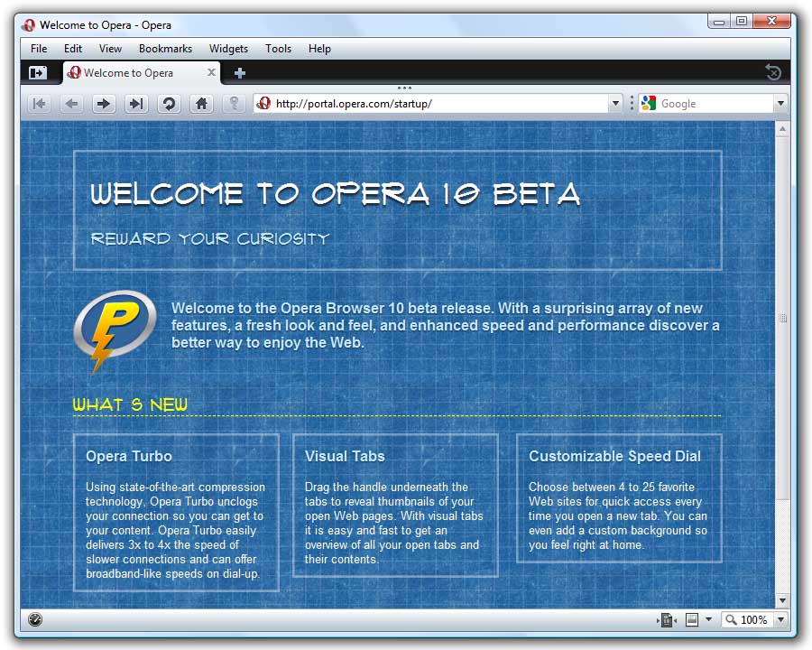Image resolution: width=812 pixels, height=650 pixels.
Task: Expand image display options arrow
Action: (x=709, y=619)
